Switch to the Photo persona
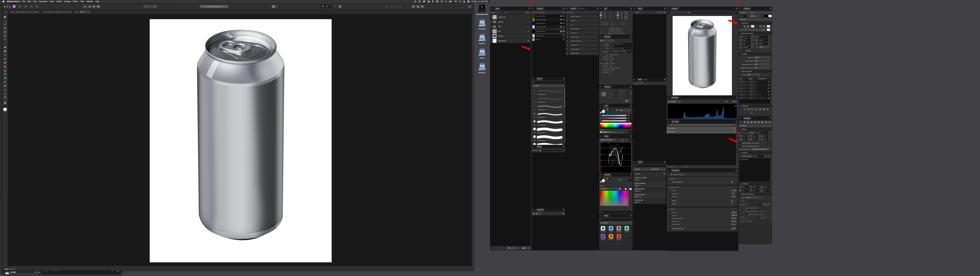980x276 pixels. pos(14,7)
